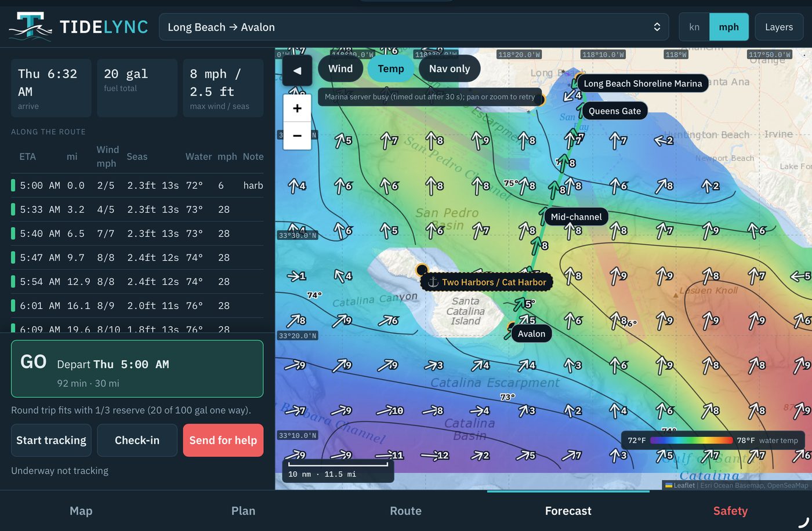The image size is (812, 531).
Task: Select the Mid-channel waypoint label
Action: point(576,217)
